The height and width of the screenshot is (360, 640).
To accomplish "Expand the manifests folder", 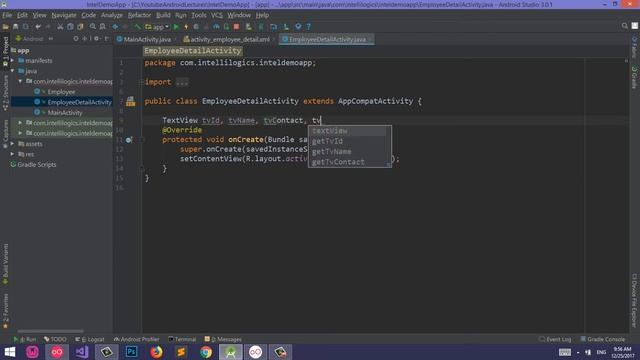I will tap(12, 60).
